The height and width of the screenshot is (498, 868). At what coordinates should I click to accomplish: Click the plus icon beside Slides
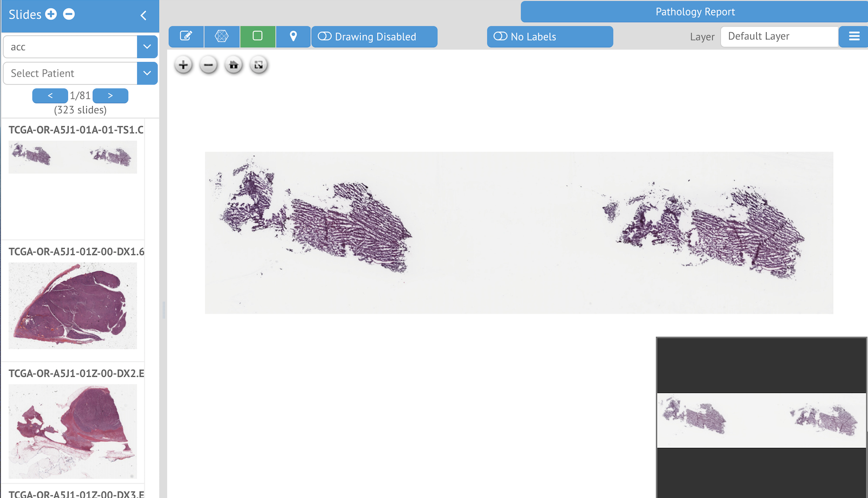click(x=51, y=15)
